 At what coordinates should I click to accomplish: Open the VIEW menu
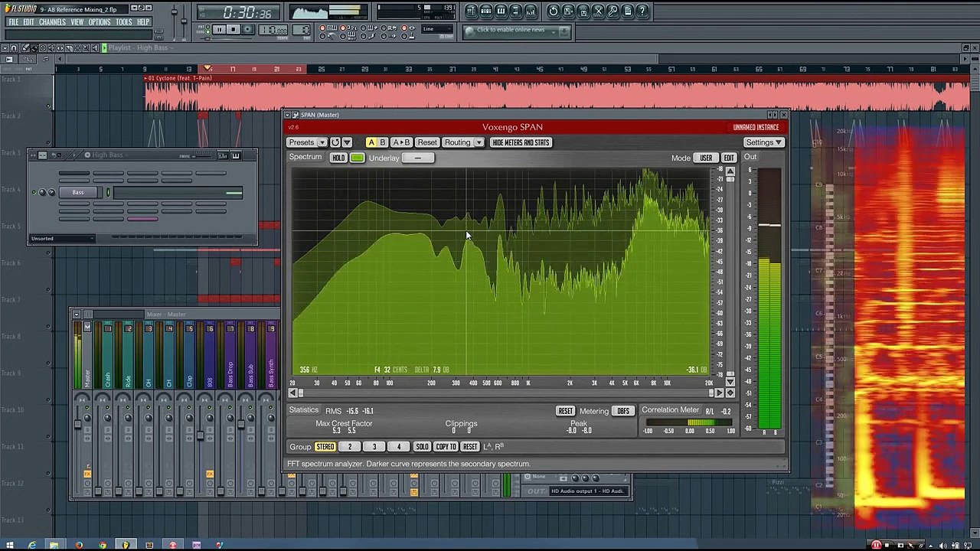click(77, 22)
